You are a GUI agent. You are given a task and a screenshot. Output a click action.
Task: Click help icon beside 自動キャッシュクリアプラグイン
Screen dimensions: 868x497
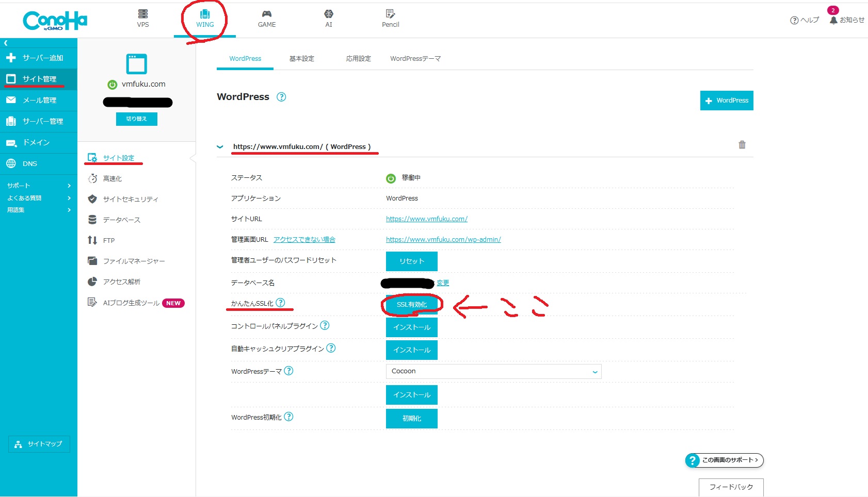pyautogui.click(x=331, y=348)
